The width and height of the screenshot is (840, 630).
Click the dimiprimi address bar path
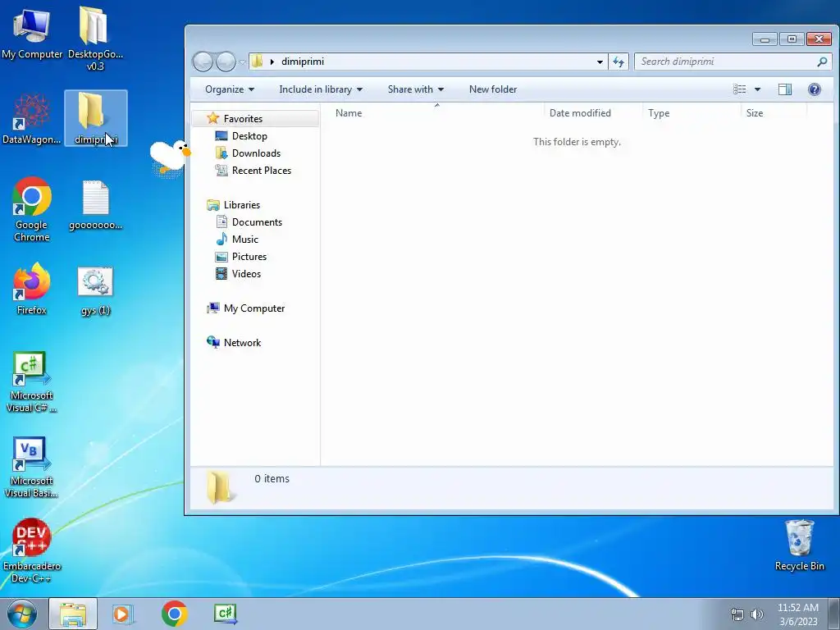point(303,62)
